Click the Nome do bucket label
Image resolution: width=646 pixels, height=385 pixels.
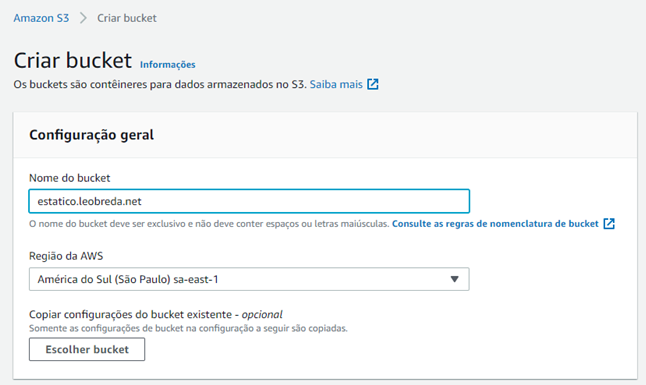point(70,178)
